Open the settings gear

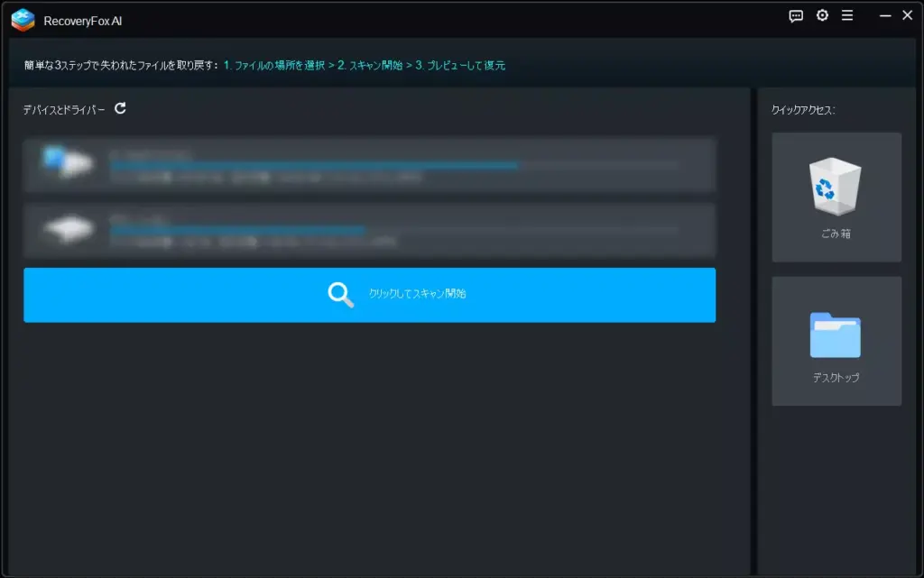[x=822, y=15]
